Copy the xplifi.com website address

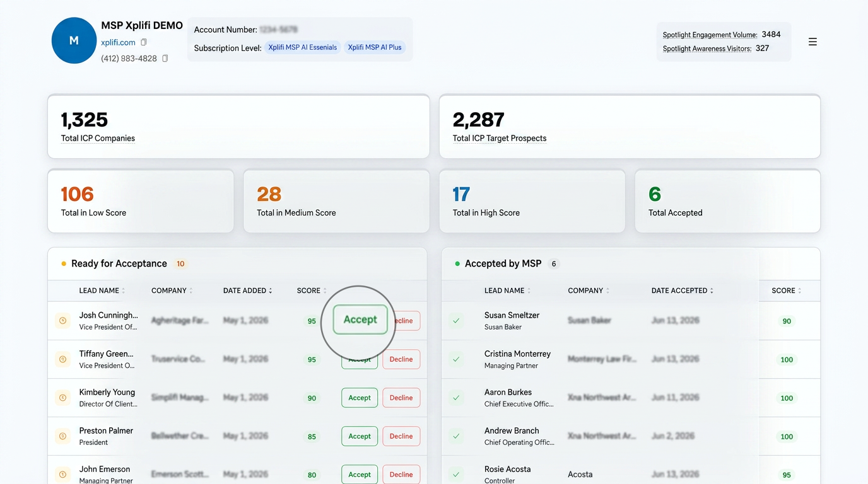(x=144, y=42)
